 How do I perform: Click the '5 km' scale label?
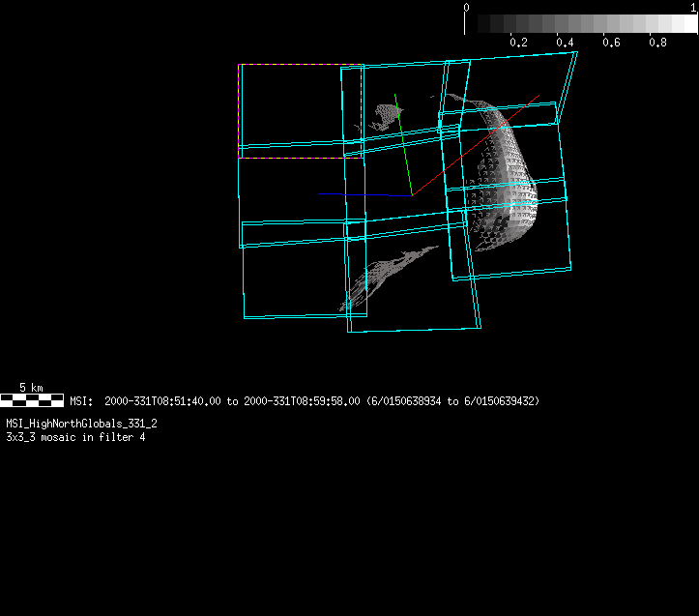click(31, 387)
